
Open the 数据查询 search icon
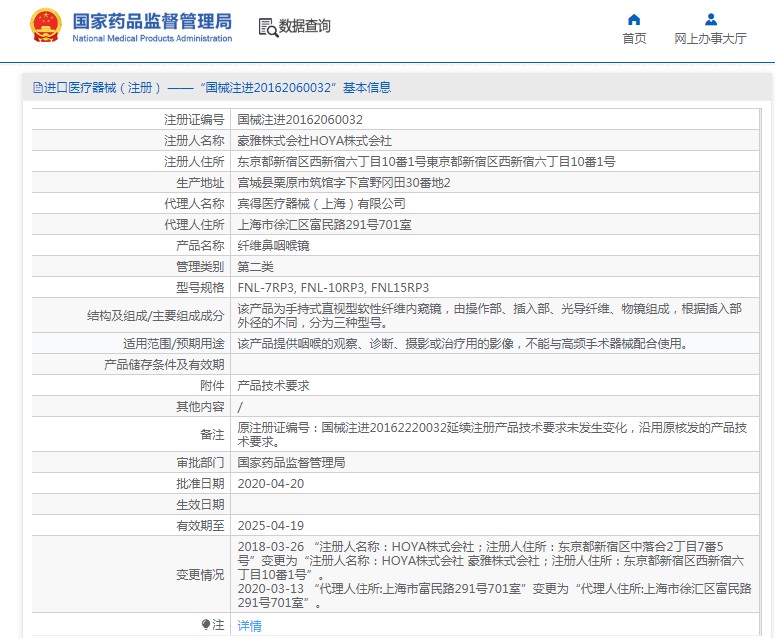[x=268, y=27]
